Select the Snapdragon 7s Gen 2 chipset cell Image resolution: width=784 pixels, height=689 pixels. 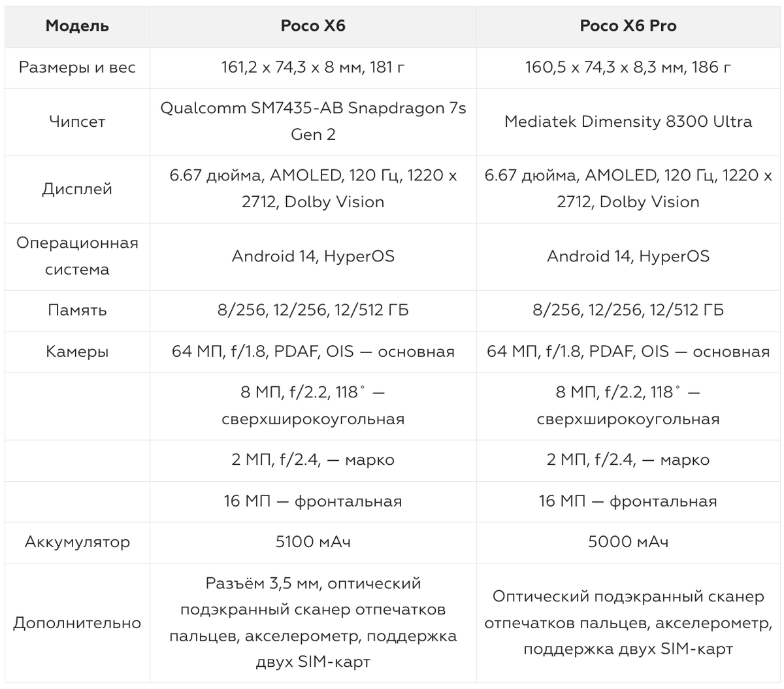tap(313, 122)
